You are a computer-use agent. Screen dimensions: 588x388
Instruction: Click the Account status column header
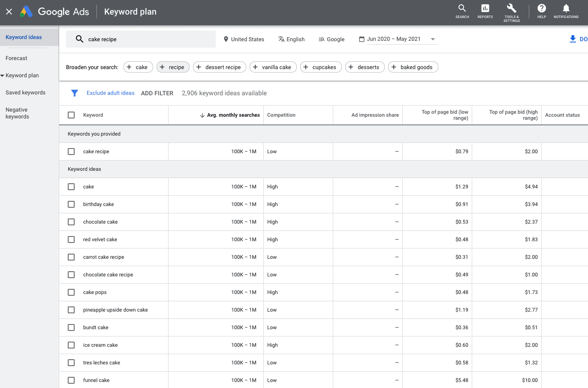pos(562,115)
